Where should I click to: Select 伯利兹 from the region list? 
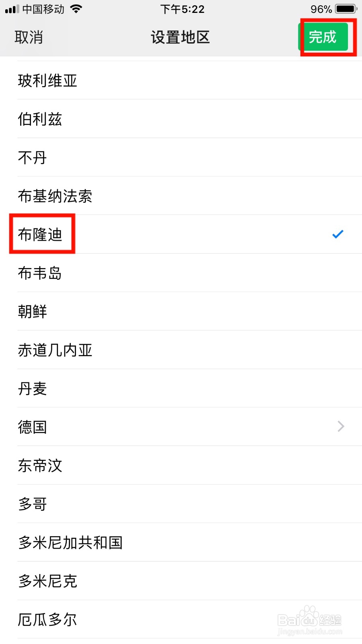(181, 119)
